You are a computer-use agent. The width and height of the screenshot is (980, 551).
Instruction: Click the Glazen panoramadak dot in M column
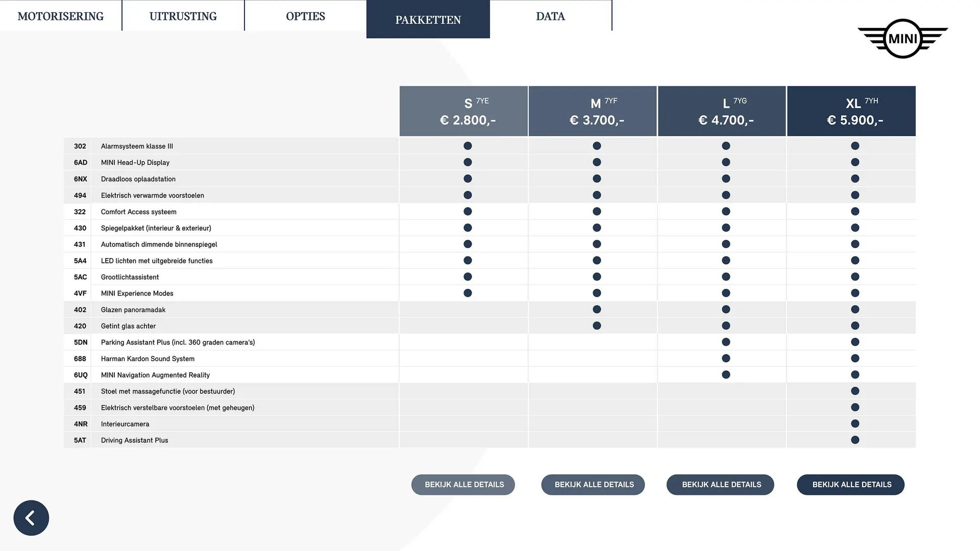click(x=597, y=309)
